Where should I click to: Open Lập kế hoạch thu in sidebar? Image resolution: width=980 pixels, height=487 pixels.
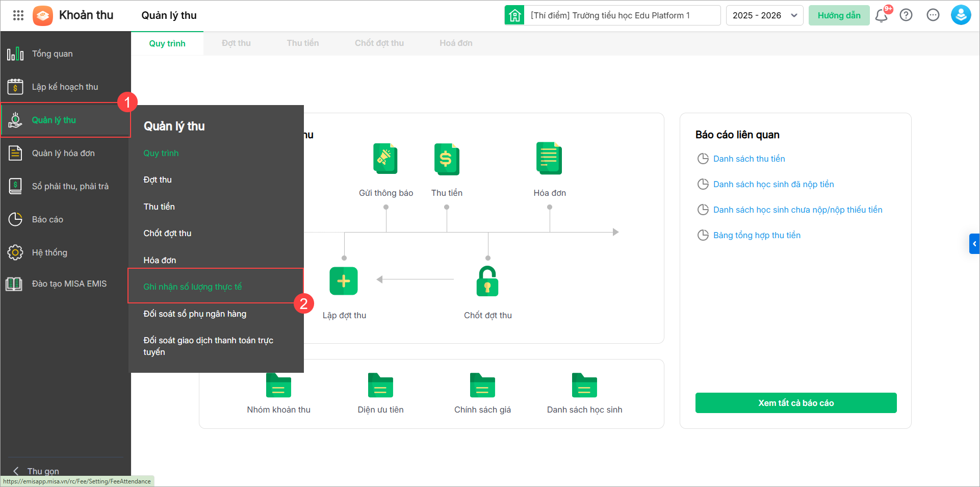tap(66, 87)
